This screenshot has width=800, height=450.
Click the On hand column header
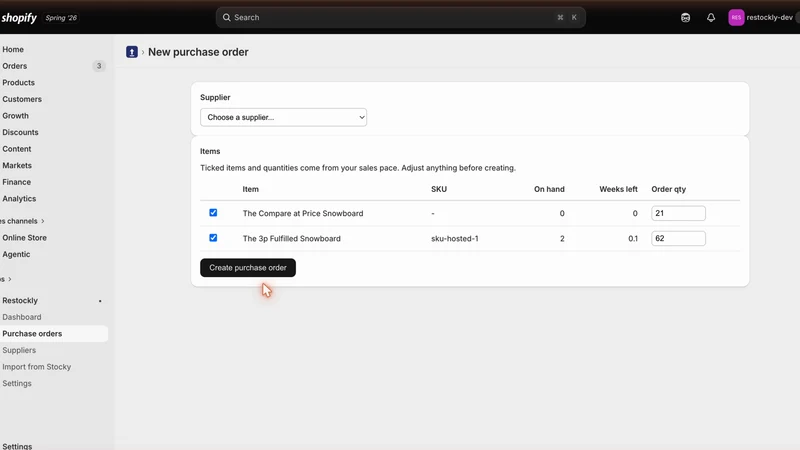[549, 189]
